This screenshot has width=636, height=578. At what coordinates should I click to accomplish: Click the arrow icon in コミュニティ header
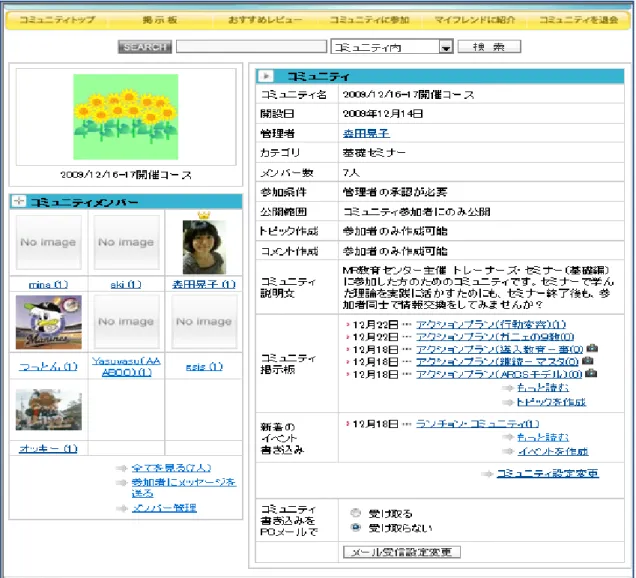coord(266,76)
